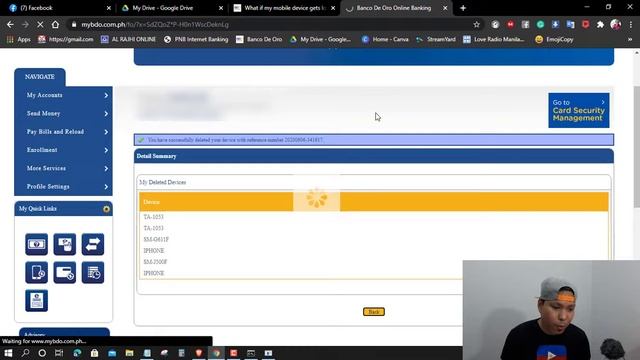Open the My Drive - Google bookmark
The width and height of the screenshot is (640, 360).
(320, 39)
